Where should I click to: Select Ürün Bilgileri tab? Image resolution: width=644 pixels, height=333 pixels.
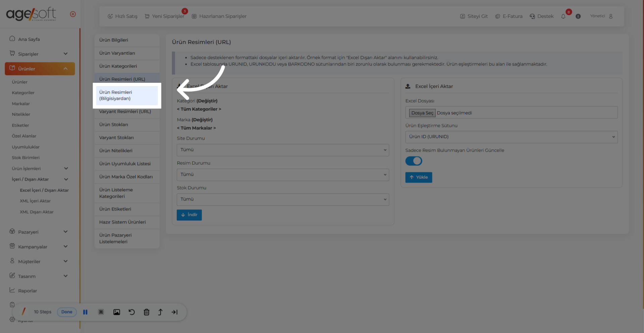click(x=127, y=40)
